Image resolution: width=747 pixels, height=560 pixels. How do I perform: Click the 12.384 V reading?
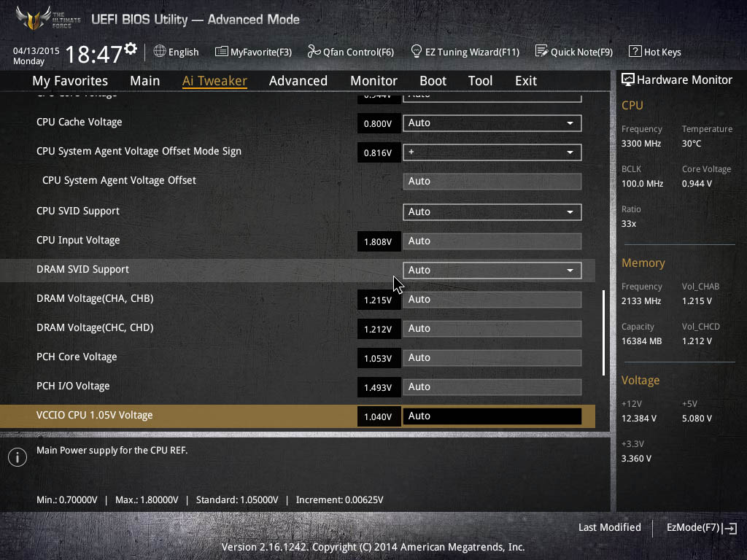click(639, 418)
